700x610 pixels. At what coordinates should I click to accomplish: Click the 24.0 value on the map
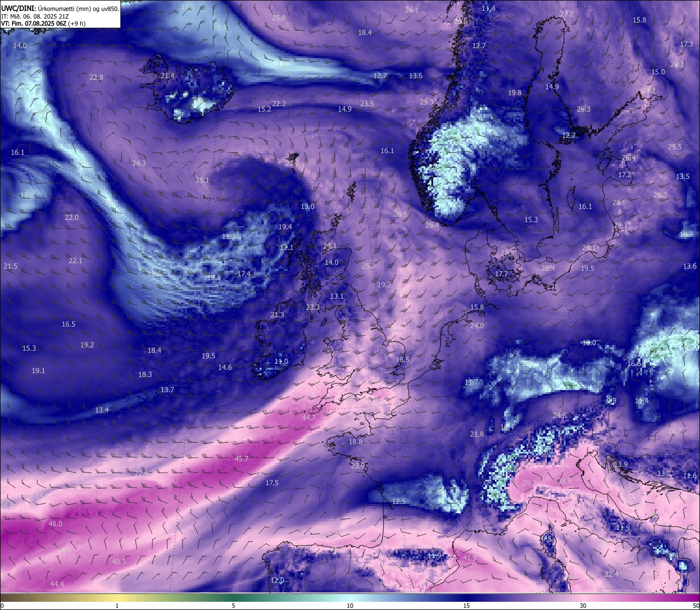(477, 326)
